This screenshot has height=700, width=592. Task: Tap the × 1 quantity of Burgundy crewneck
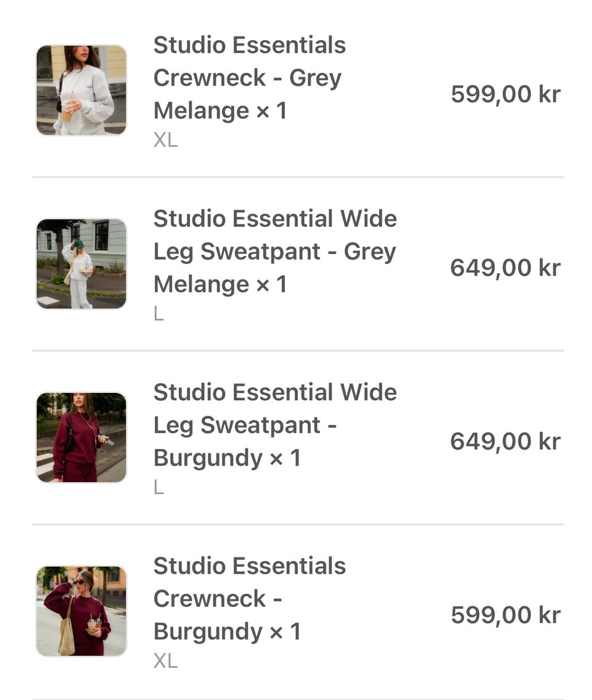pos(285,632)
